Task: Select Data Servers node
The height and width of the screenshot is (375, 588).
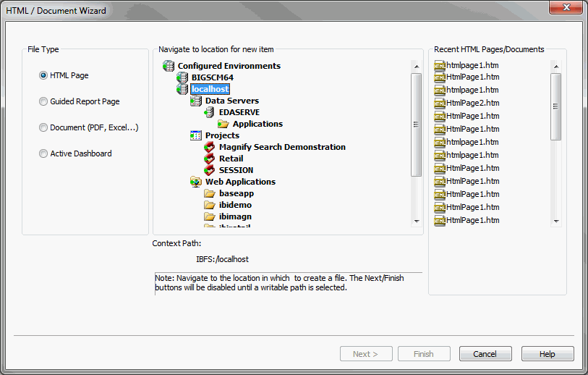Action: (231, 101)
